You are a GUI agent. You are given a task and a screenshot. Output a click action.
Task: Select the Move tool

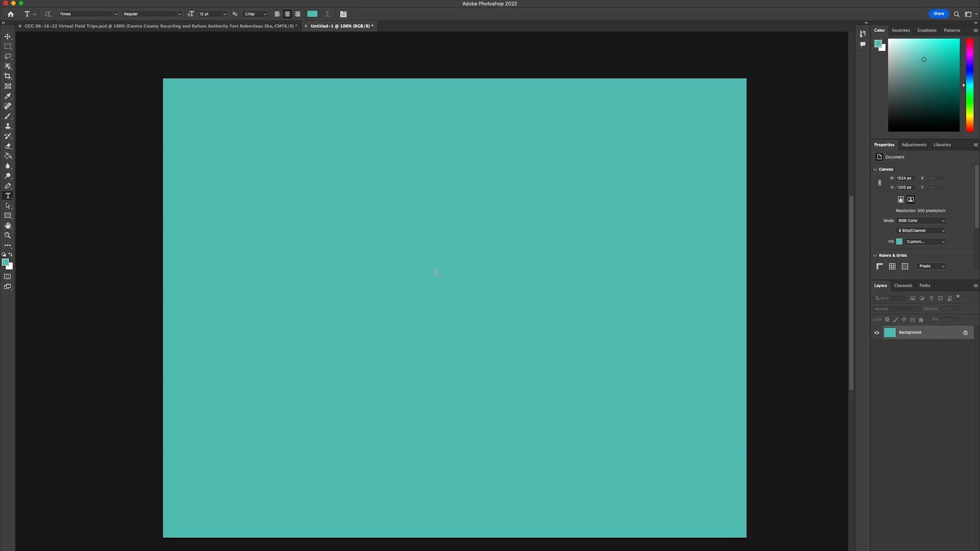click(x=8, y=37)
